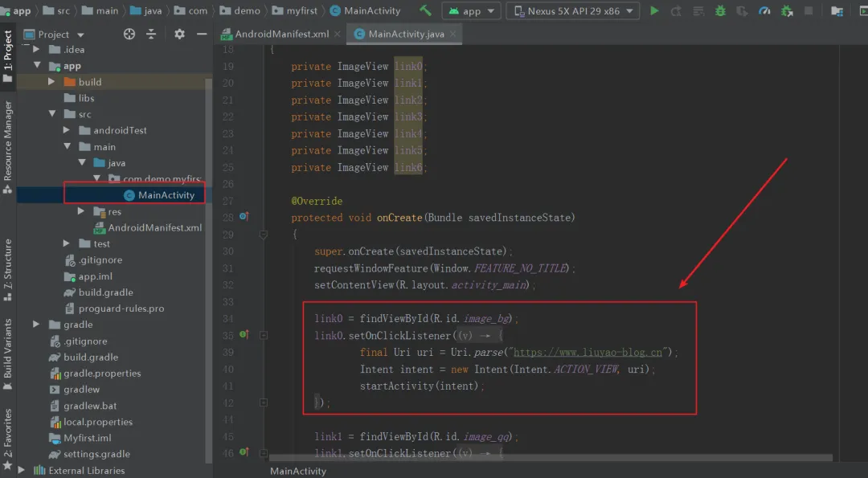
Task: Click the liuyao-blog.cn URL in code
Action: point(588,353)
